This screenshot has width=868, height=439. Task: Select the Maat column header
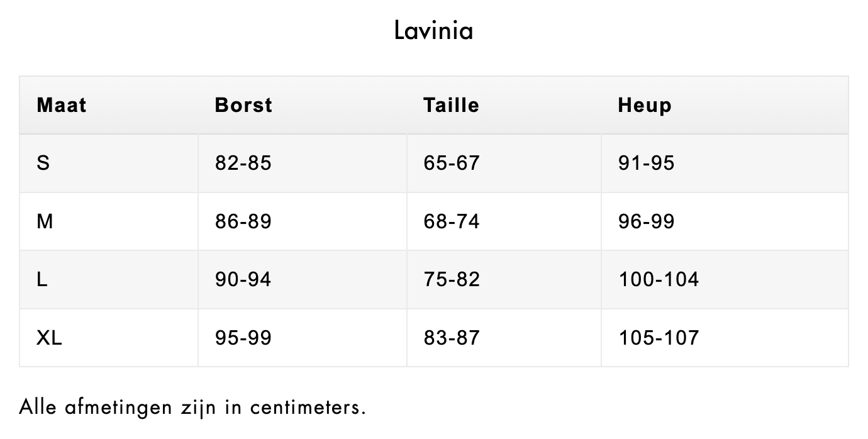click(62, 105)
